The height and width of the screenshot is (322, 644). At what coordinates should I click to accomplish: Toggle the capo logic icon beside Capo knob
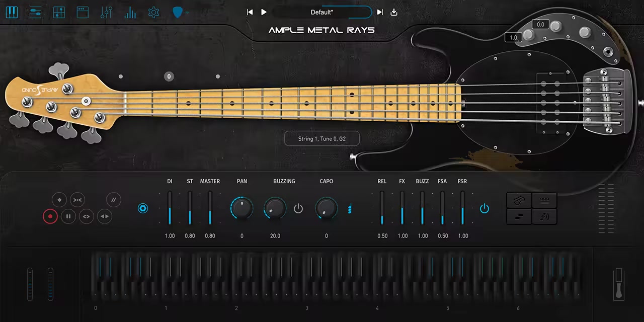[349, 208]
